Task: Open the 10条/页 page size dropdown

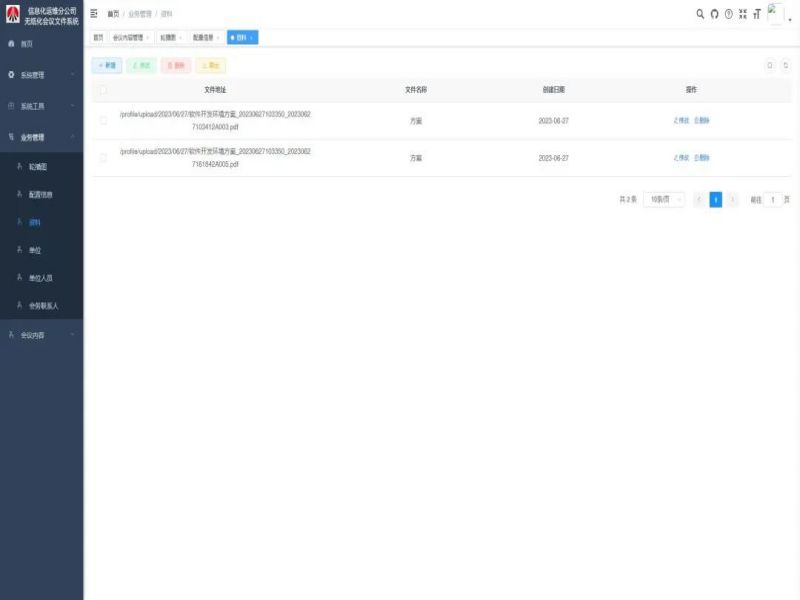Action: pos(664,200)
